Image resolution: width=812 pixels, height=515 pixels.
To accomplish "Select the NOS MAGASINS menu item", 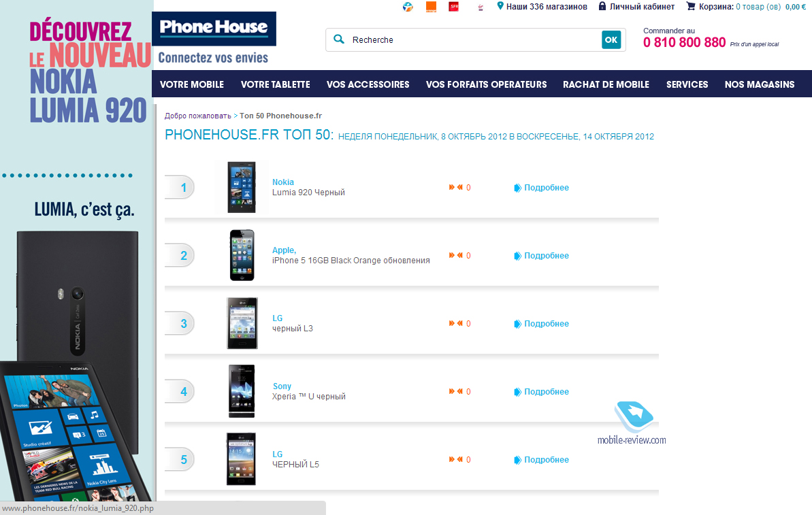I will (x=759, y=84).
